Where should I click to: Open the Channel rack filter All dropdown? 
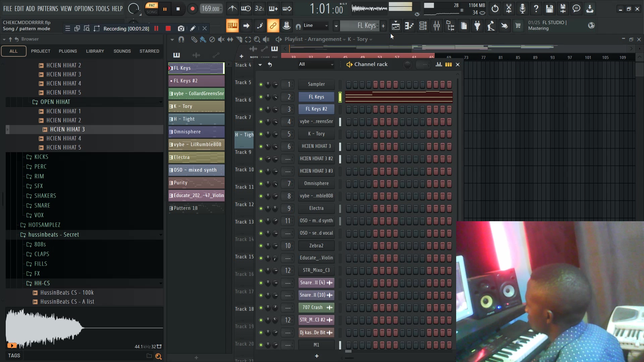pyautogui.click(x=316, y=64)
